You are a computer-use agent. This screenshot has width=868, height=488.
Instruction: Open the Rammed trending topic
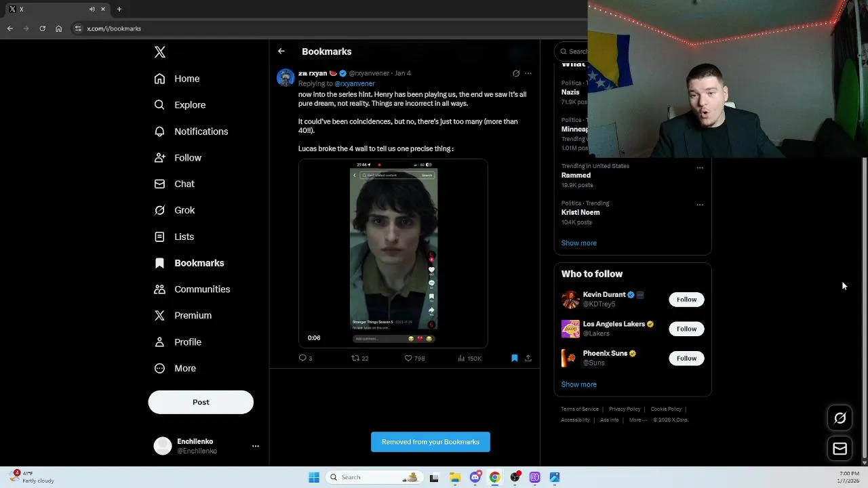pyautogui.click(x=576, y=175)
